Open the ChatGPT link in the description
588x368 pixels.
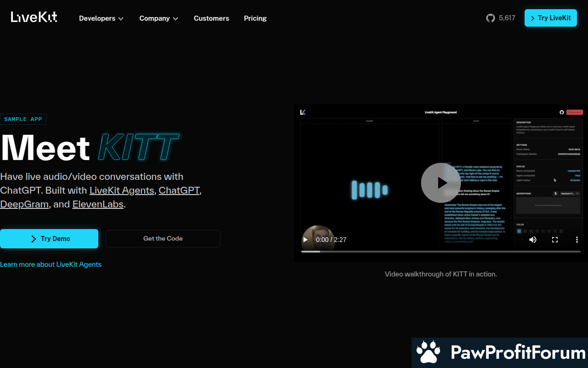coord(179,190)
